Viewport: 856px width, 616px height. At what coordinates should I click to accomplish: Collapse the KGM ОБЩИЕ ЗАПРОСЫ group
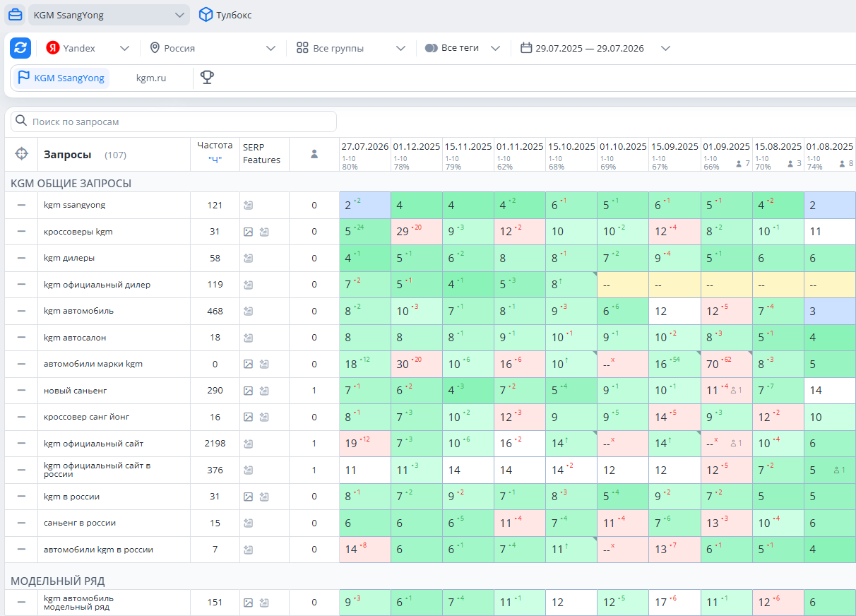coord(71,183)
